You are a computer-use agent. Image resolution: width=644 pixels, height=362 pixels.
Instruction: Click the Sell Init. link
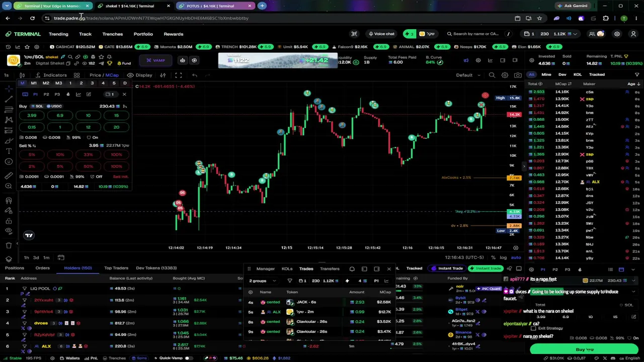[120, 176]
